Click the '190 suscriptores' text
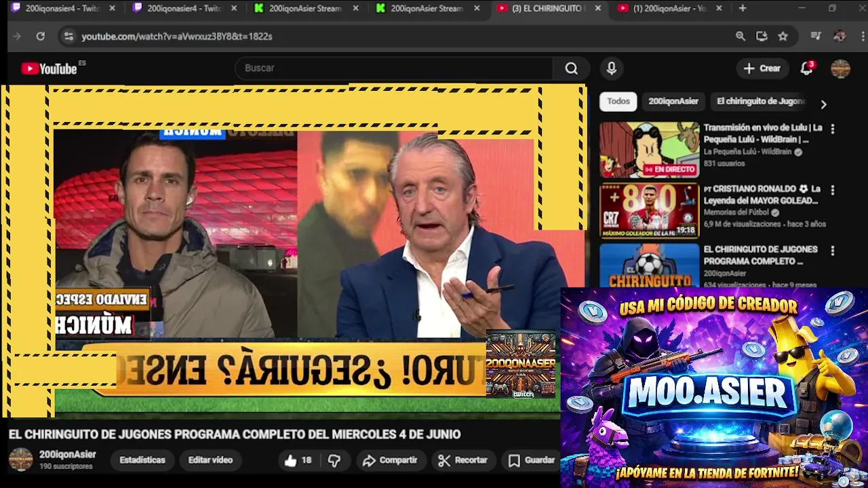Viewport: 868px width, 488px height. (x=66, y=467)
